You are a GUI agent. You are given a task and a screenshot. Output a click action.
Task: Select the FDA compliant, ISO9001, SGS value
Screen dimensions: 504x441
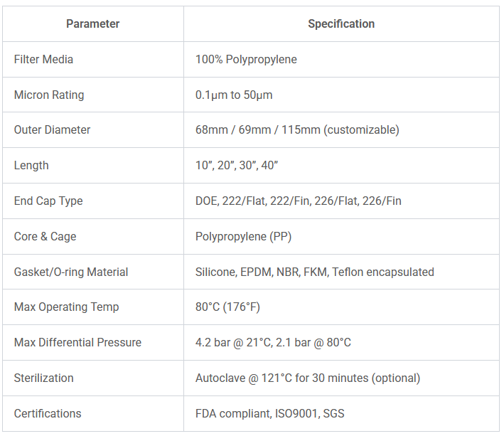[269, 414]
